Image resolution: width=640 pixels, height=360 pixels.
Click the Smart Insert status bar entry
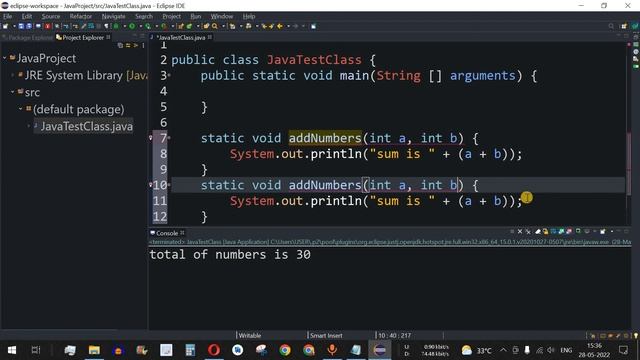326,336
